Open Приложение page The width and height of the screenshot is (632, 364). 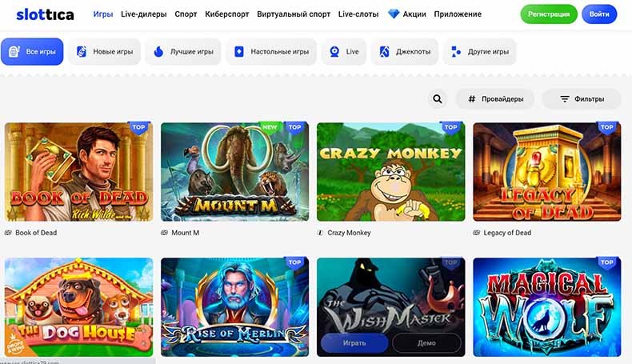[x=458, y=14]
